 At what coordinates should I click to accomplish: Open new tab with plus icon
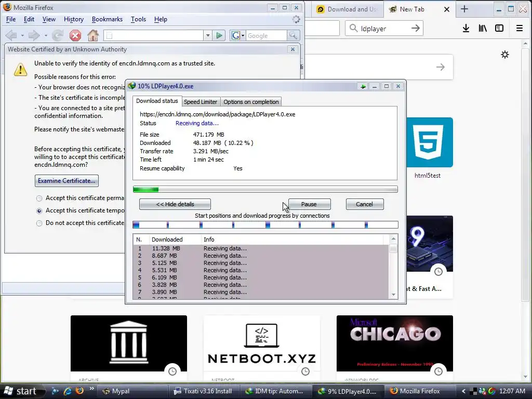point(464,9)
